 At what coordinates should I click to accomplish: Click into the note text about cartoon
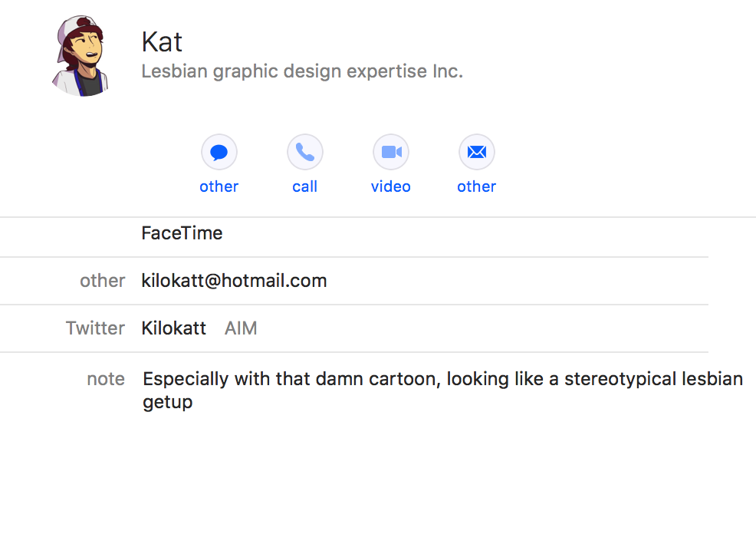(x=442, y=391)
